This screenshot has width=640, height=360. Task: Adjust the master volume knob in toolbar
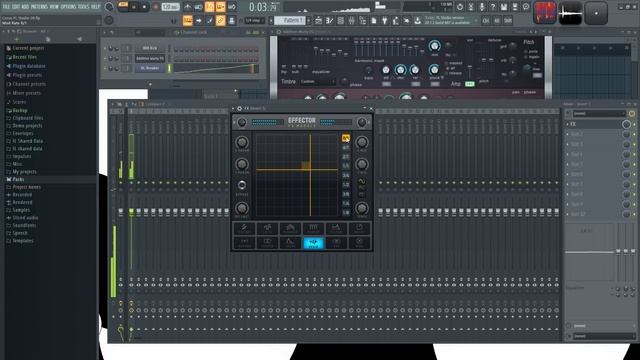(109, 7)
